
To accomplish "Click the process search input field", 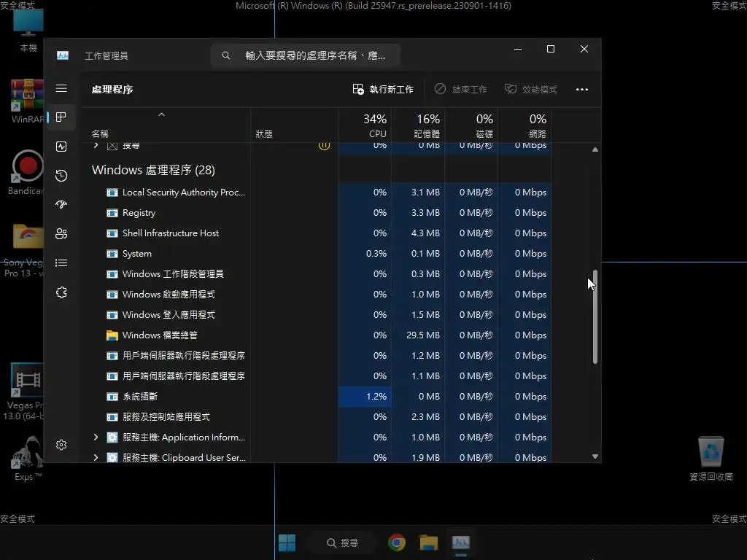I will (x=306, y=55).
